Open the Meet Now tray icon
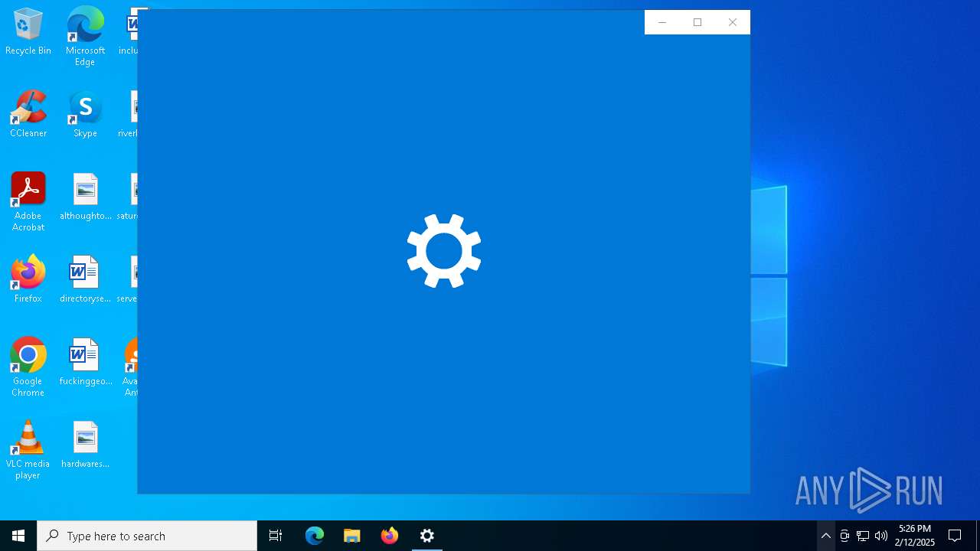 pyautogui.click(x=844, y=536)
